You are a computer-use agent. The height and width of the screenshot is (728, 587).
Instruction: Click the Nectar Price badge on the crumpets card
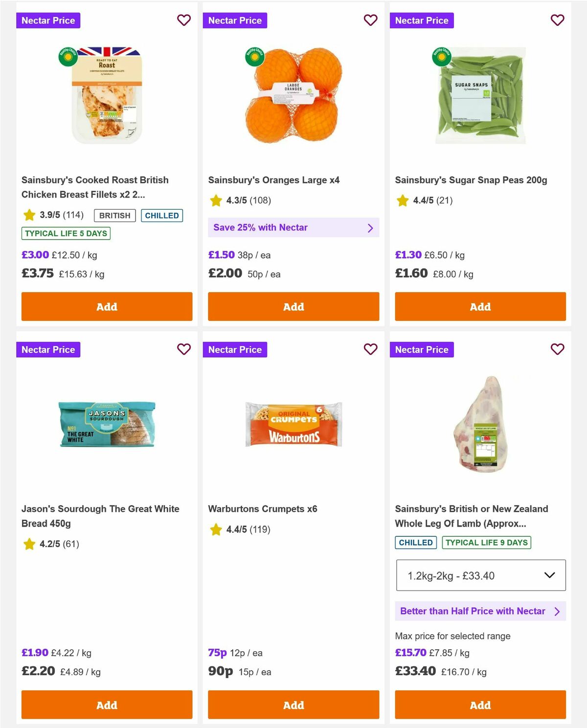[235, 350]
